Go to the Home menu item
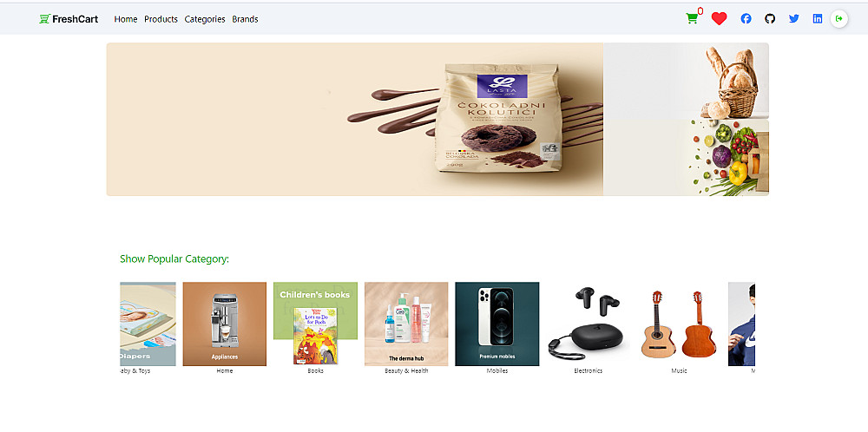 tap(126, 19)
